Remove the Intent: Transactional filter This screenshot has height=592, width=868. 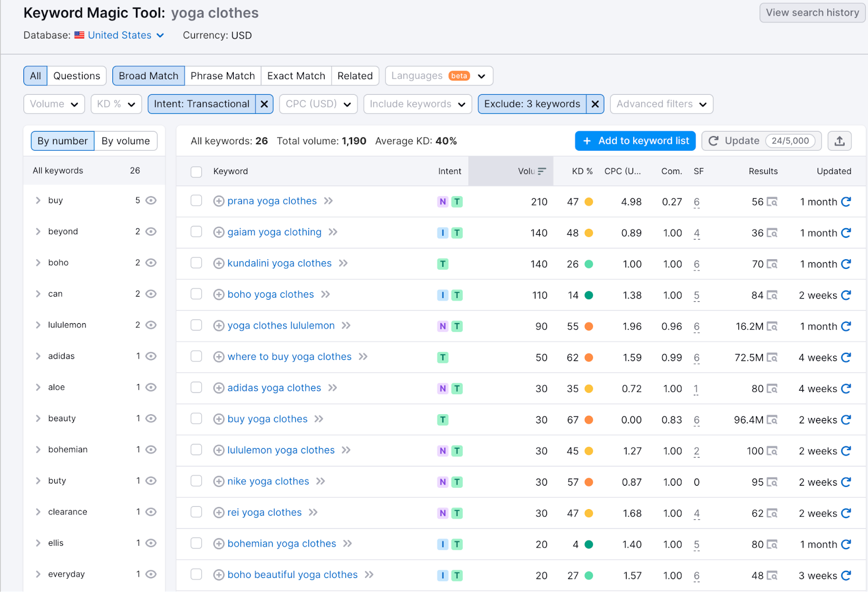[264, 104]
